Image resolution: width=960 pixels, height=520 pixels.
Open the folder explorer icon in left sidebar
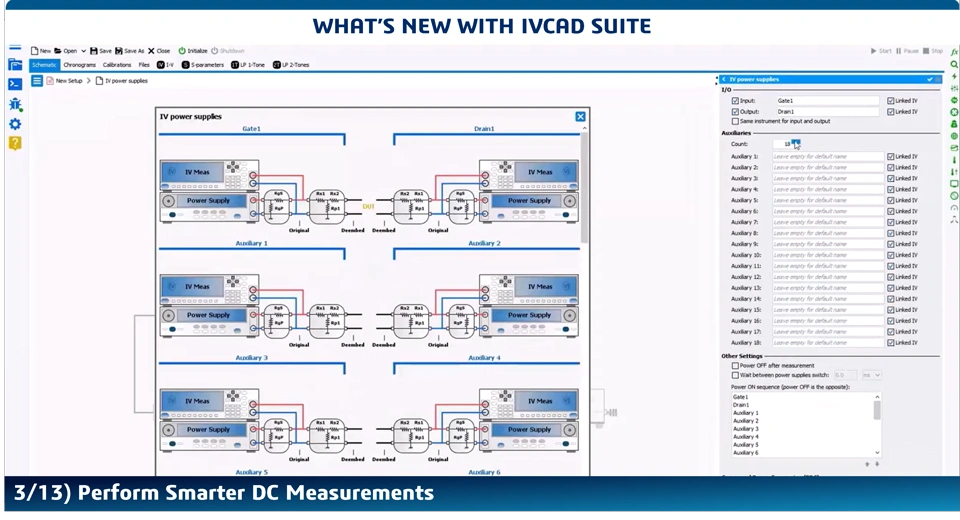click(x=15, y=64)
